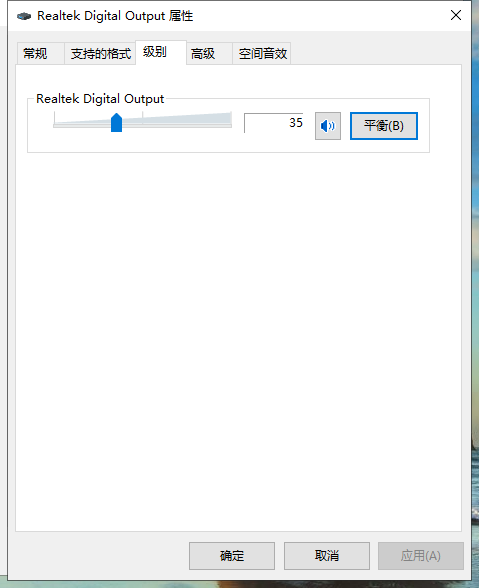Open the 平衡(B) balance settings
Viewport: 479px width, 588px height.
coord(384,126)
